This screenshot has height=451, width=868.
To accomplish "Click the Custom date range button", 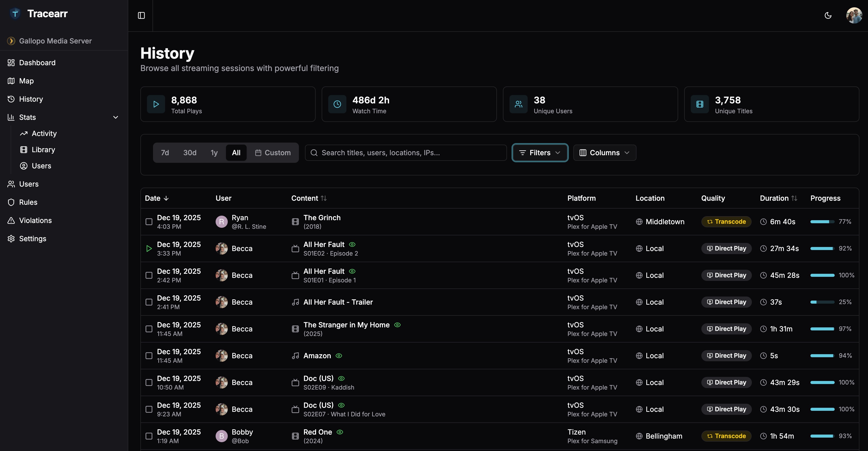I will pyautogui.click(x=273, y=152).
